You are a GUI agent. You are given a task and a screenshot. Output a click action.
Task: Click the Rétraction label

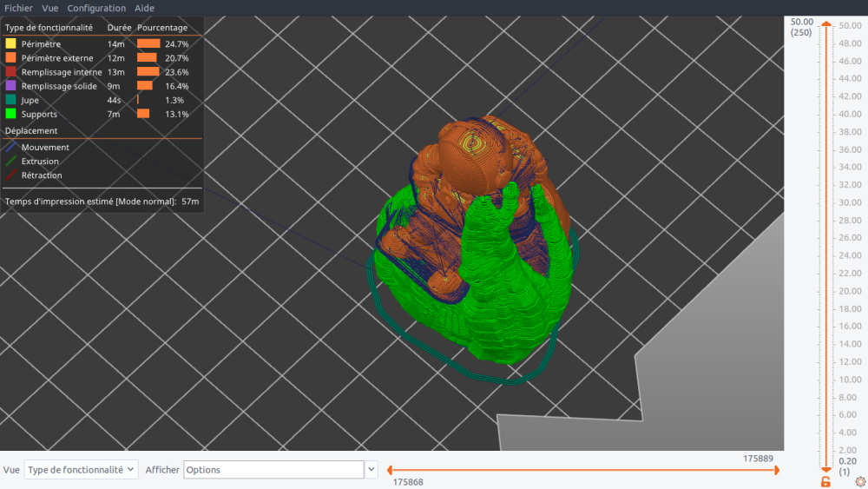42,175
